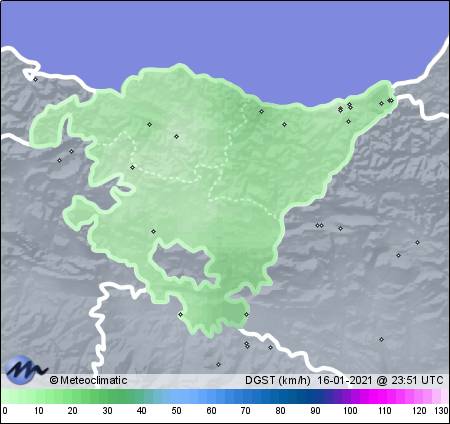
Task: Select the station marker on far northwest coast
Action: click(35, 79)
